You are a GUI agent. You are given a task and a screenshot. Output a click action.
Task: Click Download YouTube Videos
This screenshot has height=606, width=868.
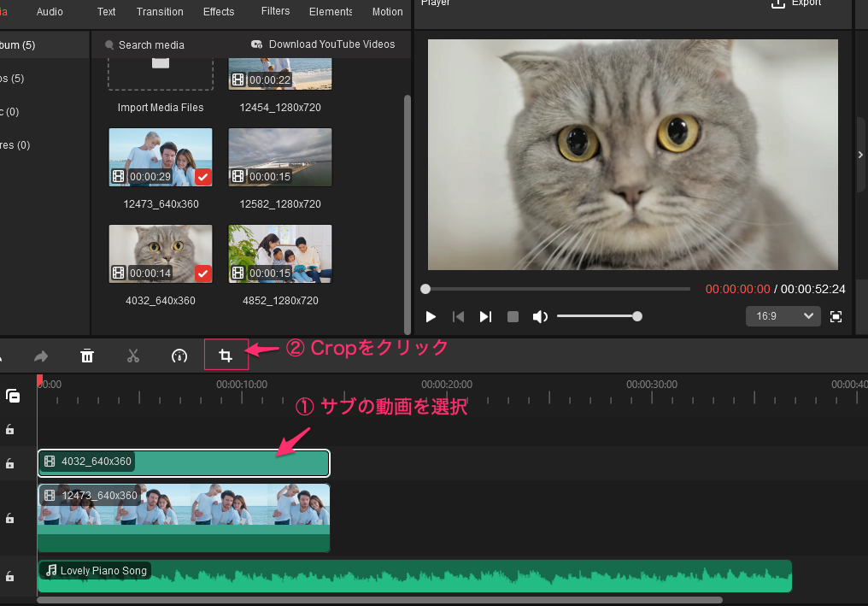(x=323, y=44)
